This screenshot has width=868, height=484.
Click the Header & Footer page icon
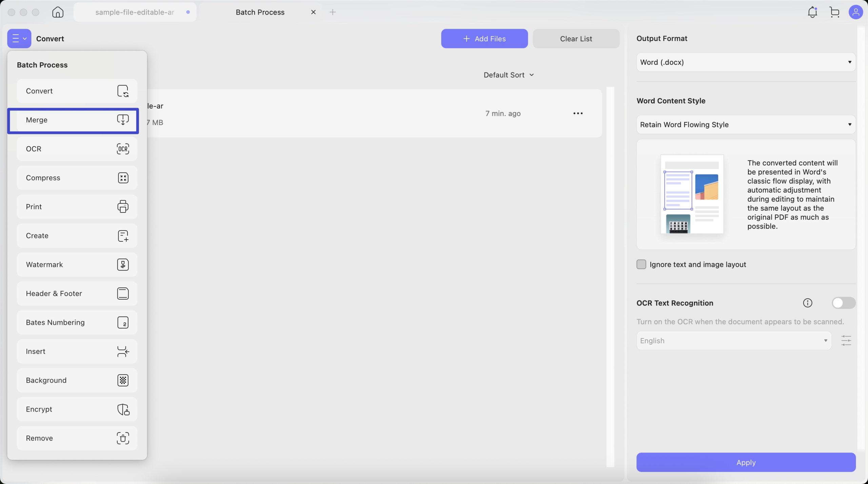click(123, 294)
